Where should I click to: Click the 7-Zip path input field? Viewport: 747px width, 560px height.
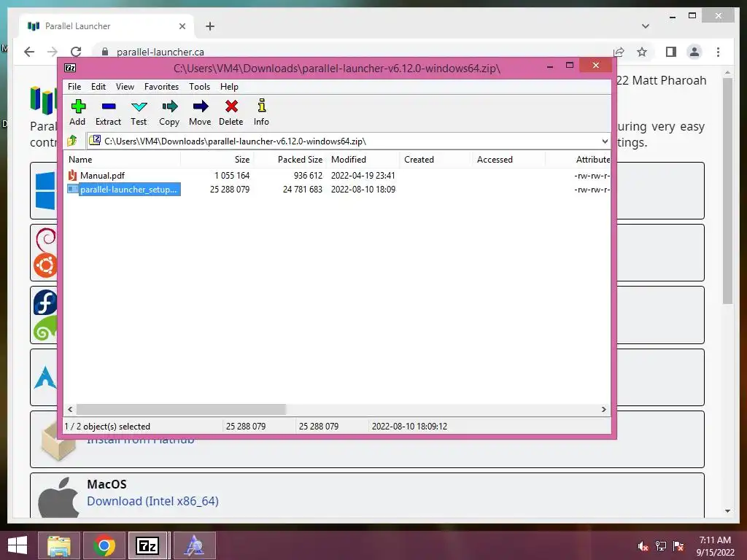tap(348, 141)
